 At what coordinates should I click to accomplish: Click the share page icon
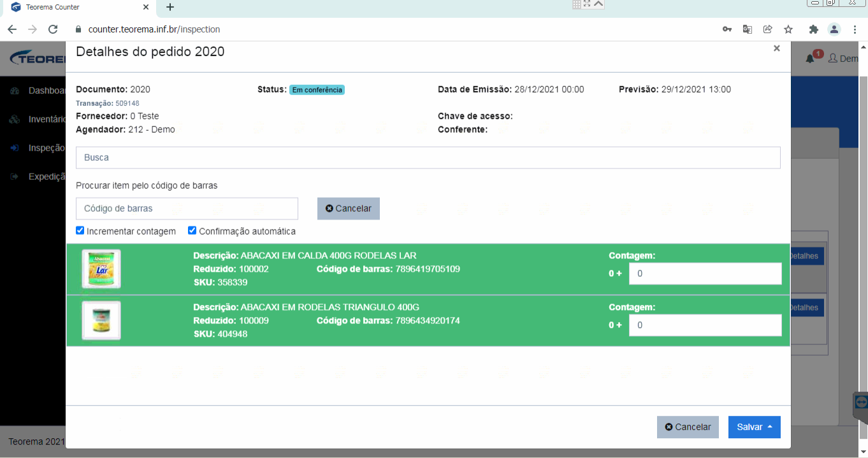(x=768, y=29)
